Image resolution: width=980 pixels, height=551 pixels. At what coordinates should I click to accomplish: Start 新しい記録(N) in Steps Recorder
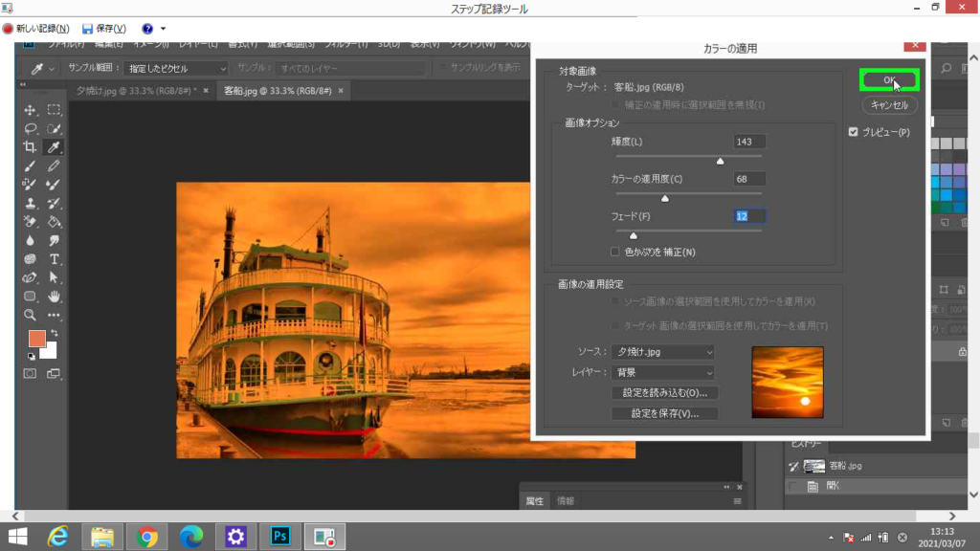35,29
